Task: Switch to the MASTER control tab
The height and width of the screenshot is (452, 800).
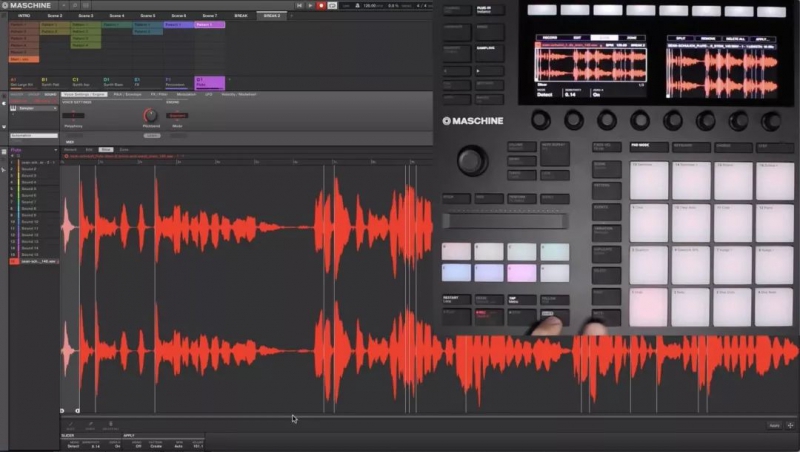Action: click(17, 94)
